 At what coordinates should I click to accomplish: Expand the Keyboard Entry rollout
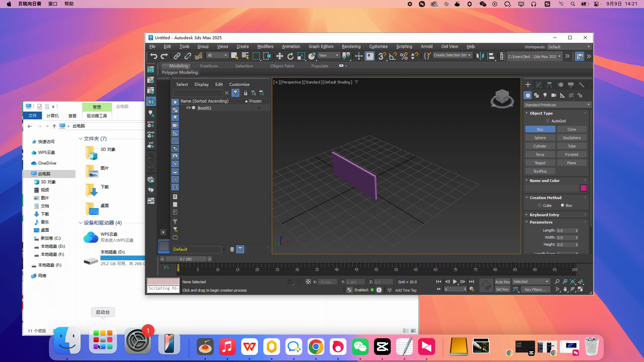point(544,215)
